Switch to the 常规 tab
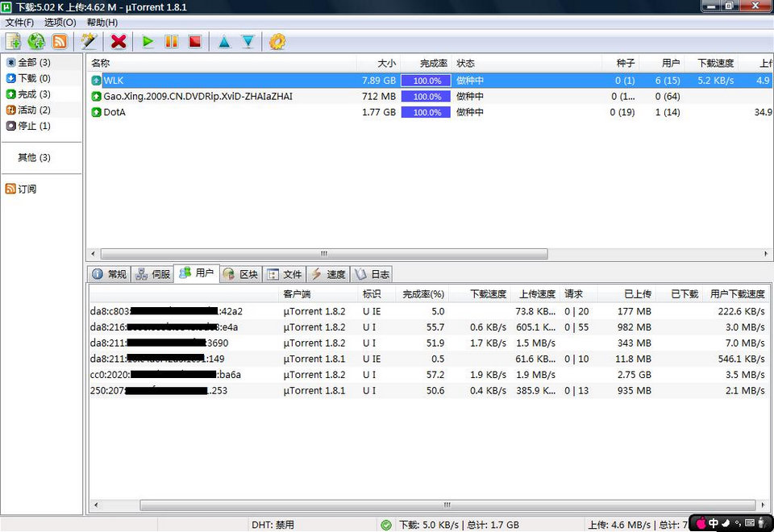 110,274
